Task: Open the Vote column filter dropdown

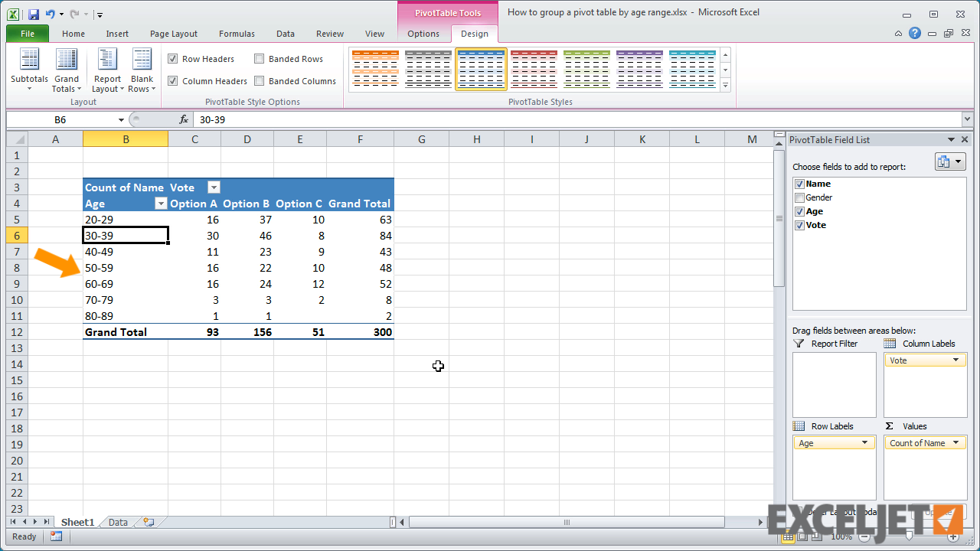Action: coord(214,187)
